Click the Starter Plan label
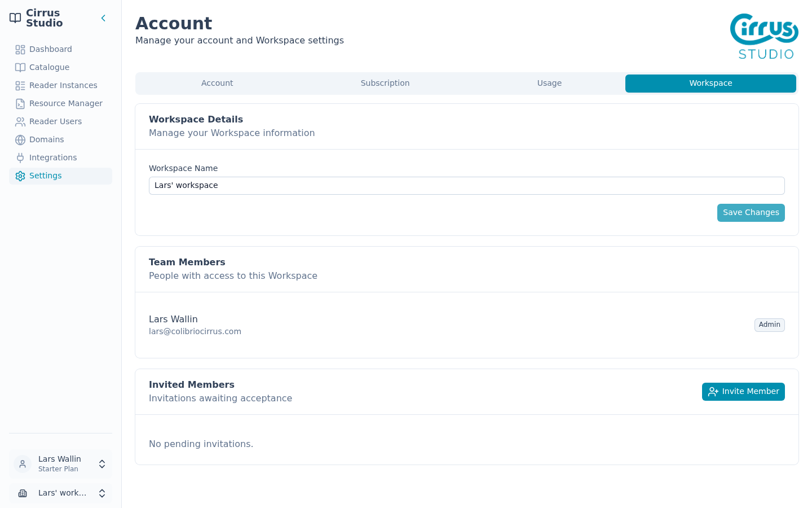Viewport: 812px width, 508px height. pos(58,469)
